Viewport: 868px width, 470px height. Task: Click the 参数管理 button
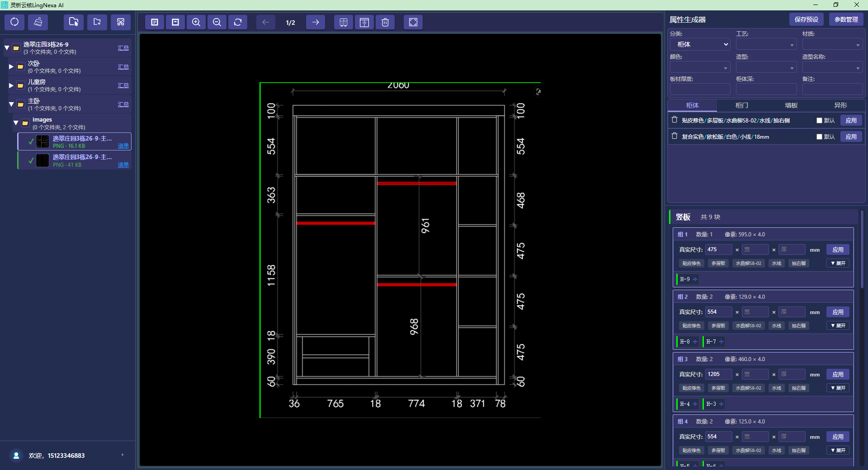(x=846, y=19)
